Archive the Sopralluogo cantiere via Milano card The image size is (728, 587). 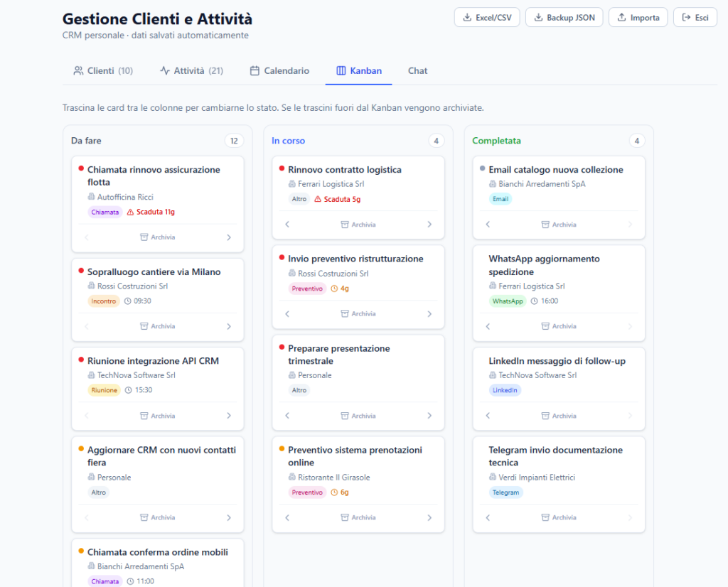click(158, 326)
